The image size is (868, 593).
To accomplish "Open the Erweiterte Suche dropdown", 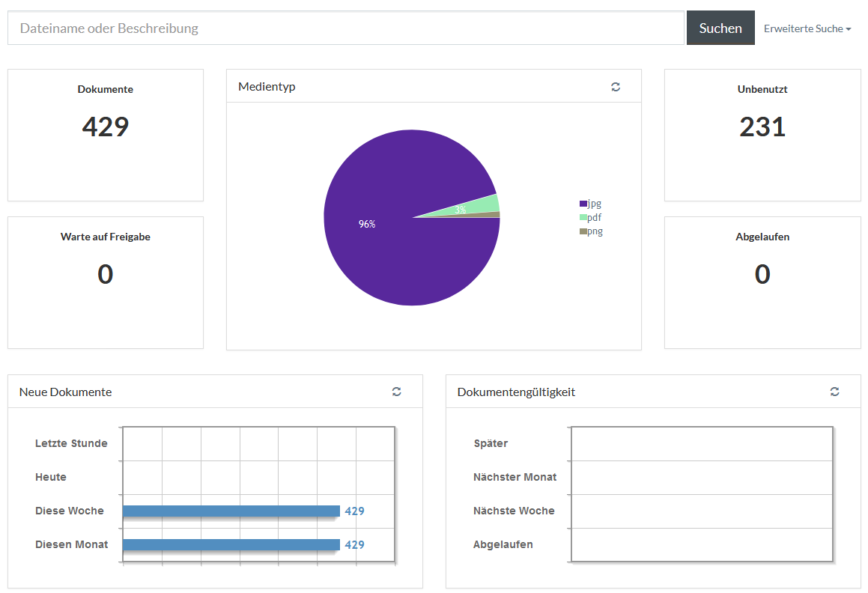I will (x=807, y=28).
